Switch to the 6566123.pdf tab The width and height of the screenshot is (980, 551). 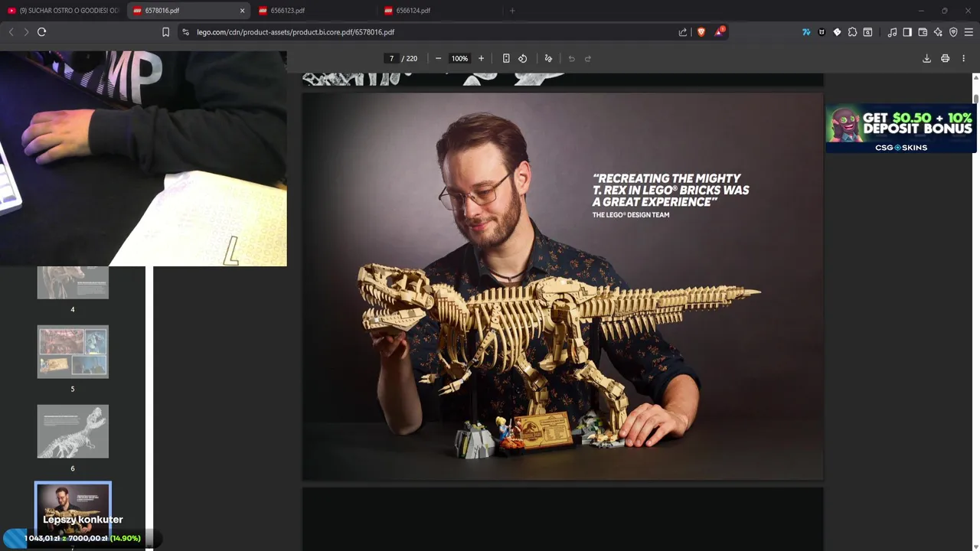pos(314,11)
